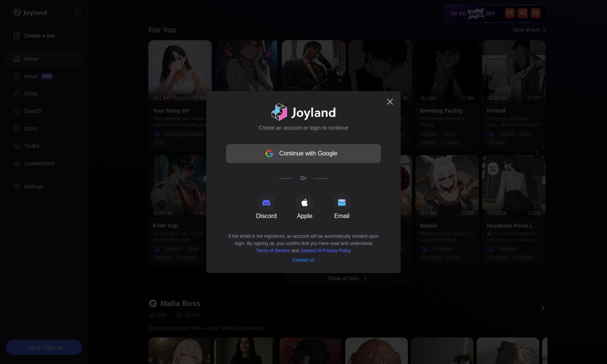607x364 pixels.
Task: Click the Killer Cop title
Action: 165,226
